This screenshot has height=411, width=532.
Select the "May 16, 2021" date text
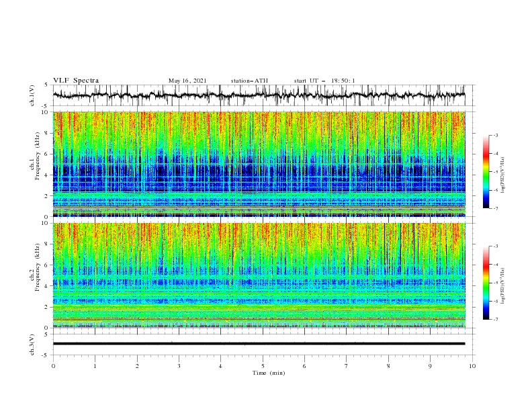(187, 81)
